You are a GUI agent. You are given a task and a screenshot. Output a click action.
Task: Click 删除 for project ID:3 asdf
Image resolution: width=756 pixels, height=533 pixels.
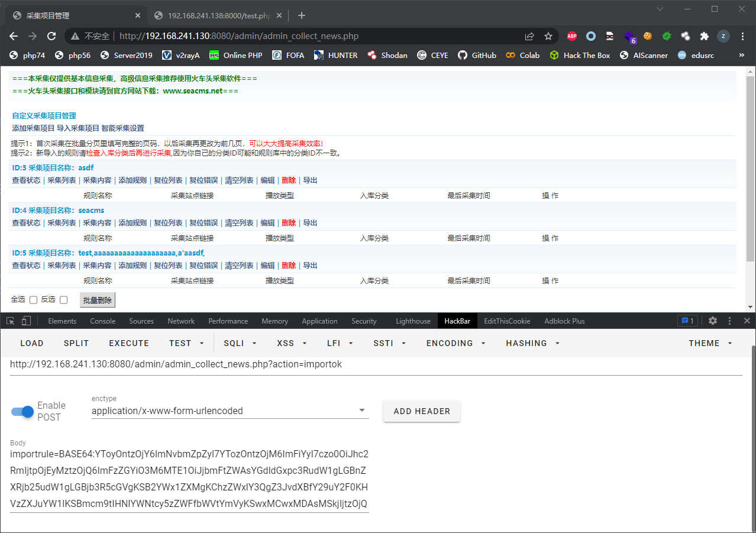[289, 180]
